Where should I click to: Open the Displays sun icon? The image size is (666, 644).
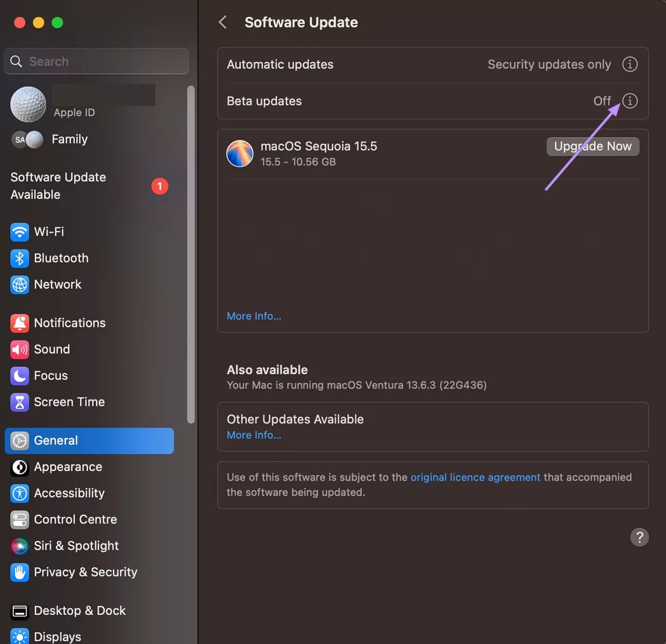coord(19,637)
